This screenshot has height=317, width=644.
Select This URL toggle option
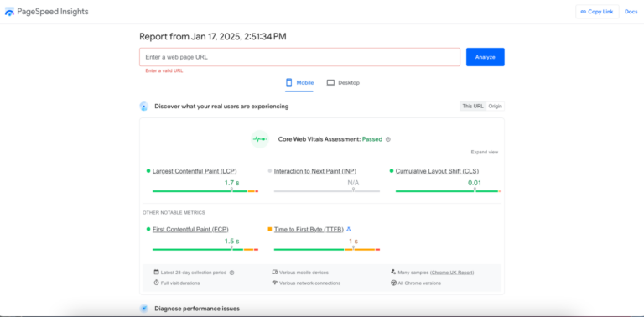point(473,106)
